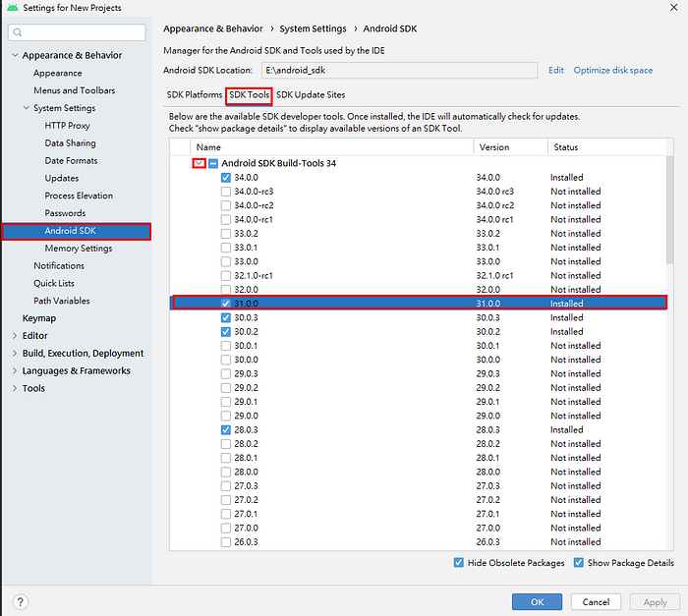688x616 pixels.
Task: Expand Languages & Frameworks section
Action: tap(15, 370)
